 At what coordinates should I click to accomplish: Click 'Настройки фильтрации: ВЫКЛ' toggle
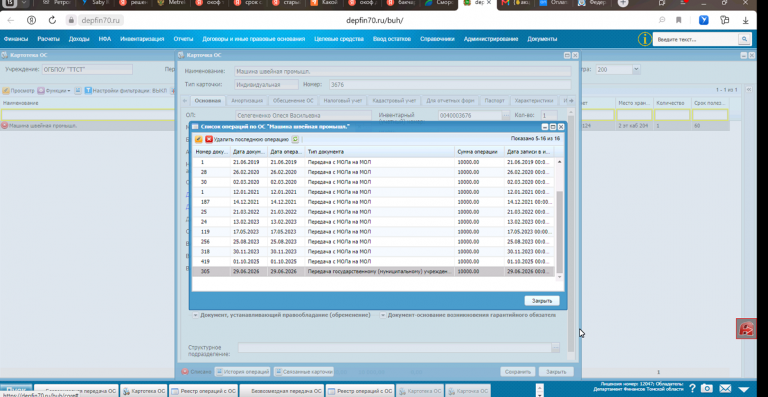(126, 91)
